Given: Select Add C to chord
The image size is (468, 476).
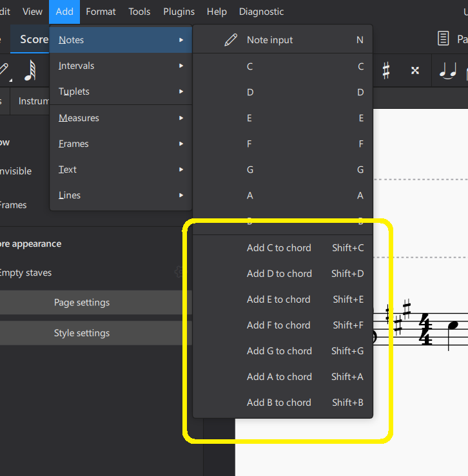Looking at the screenshot, I should 282,248.
